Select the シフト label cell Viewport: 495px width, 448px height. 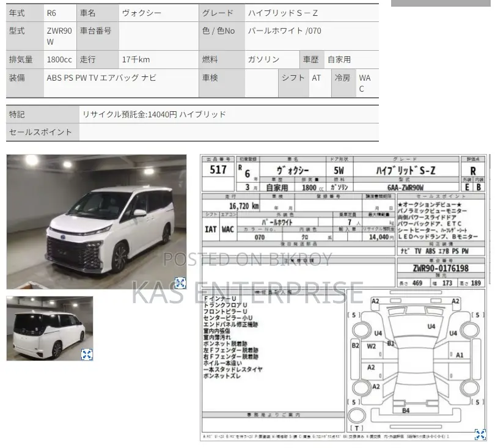(x=293, y=83)
